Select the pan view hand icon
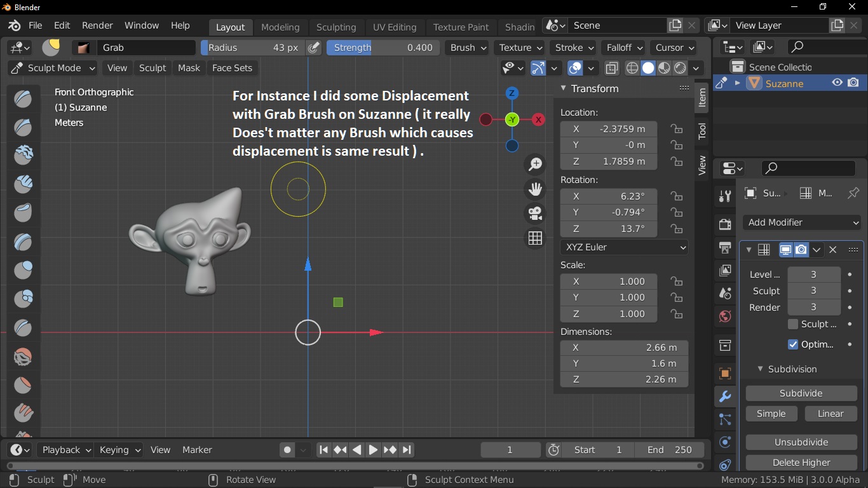 (536, 189)
